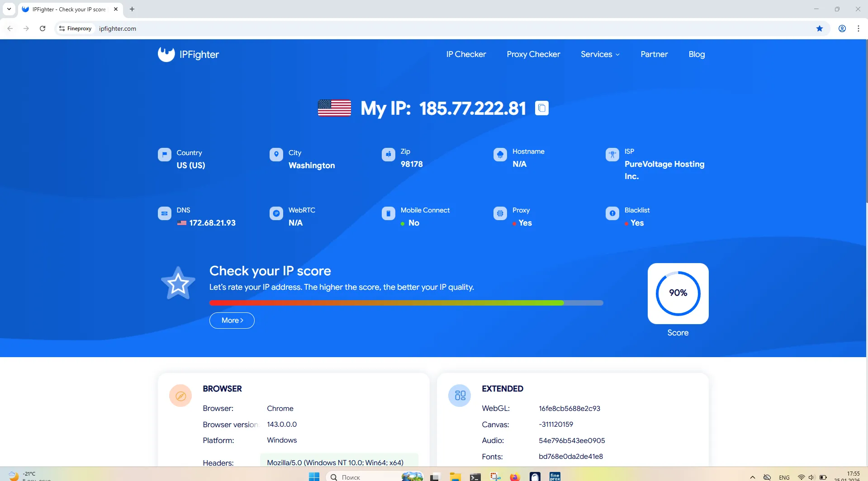Reload the ipfighter.com page
This screenshot has height=481, width=868.
pyautogui.click(x=43, y=28)
